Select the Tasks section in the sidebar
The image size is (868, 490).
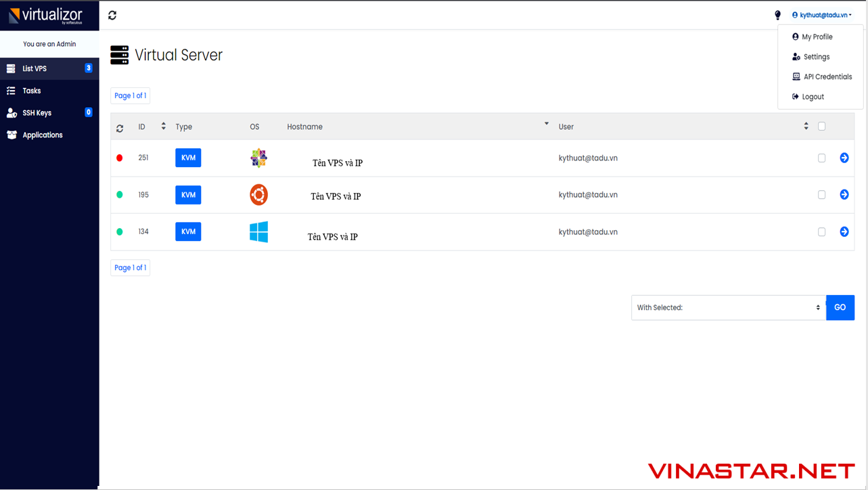(x=31, y=90)
